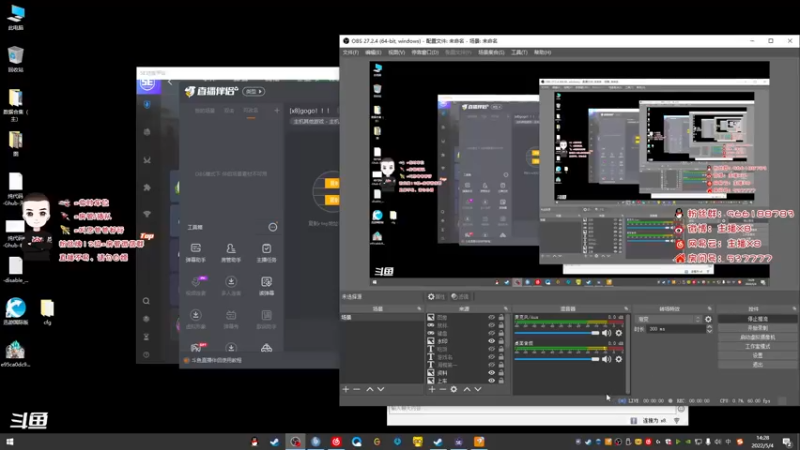Open 工具(T) menu in OBS
The image size is (800, 450).
tap(519, 52)
